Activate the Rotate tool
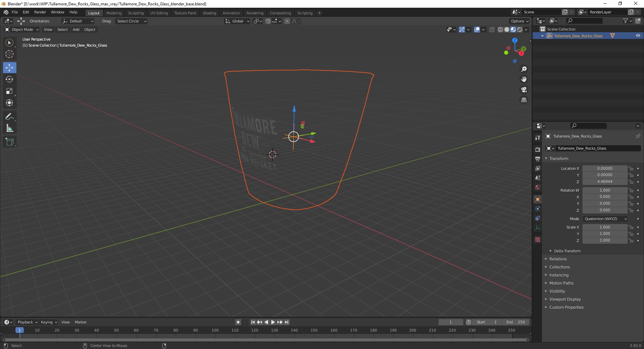644x349 pixels. [9, 79]
